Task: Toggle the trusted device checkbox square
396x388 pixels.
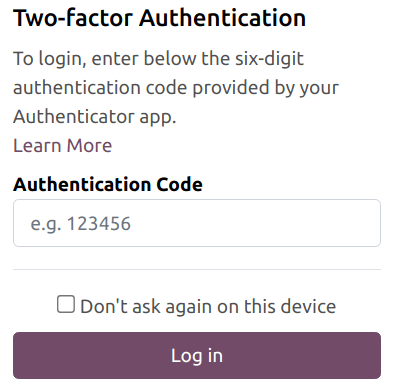Action: [x=66, y=304]
